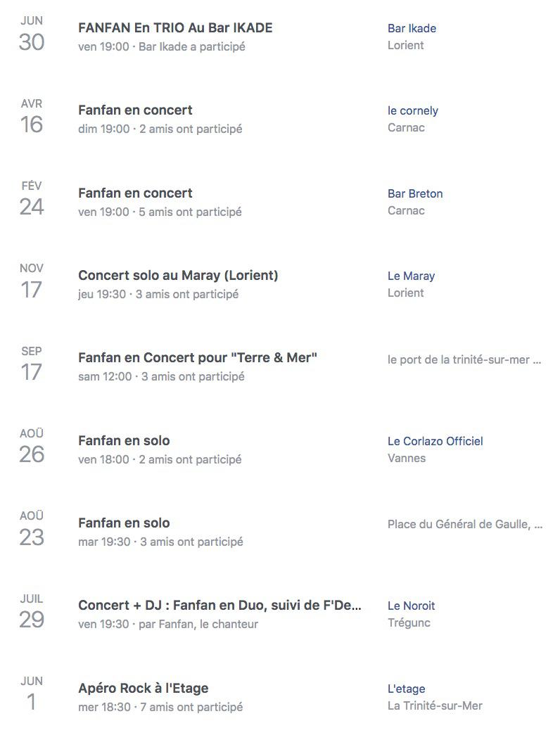Viewport: 560px width, 735px height.
Task: Open the FANFAN En TRIO Au Bar IKADE event
Action: tap(175, 27)
